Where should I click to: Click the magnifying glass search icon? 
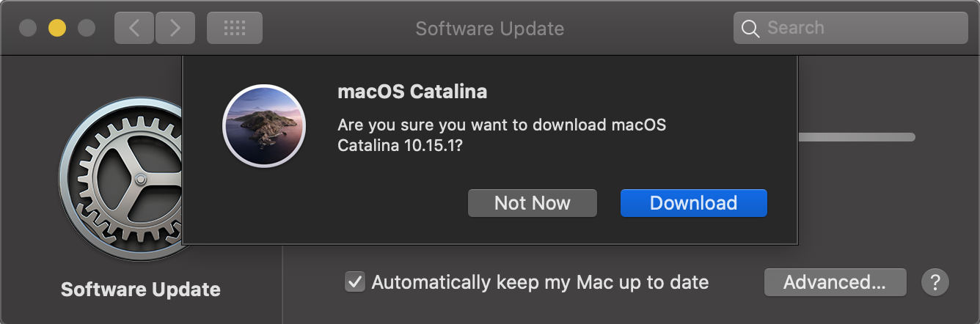coord(750,29)
